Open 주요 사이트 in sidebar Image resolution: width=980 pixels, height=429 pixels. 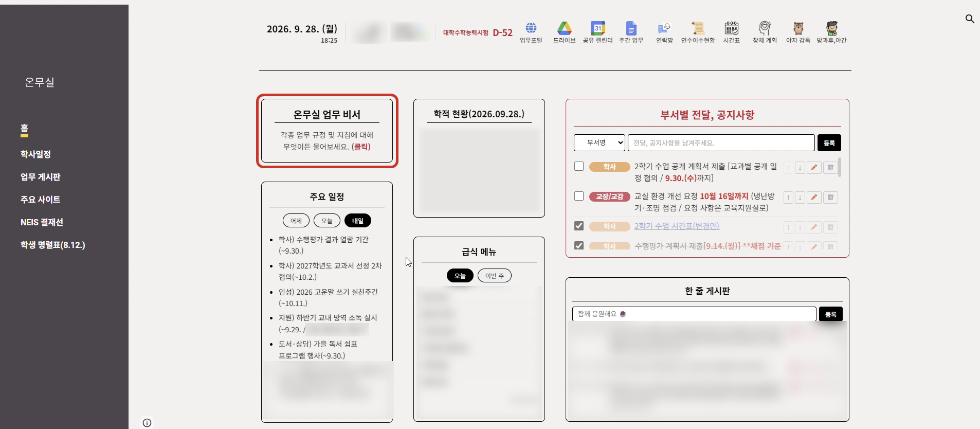pos(41,200)
